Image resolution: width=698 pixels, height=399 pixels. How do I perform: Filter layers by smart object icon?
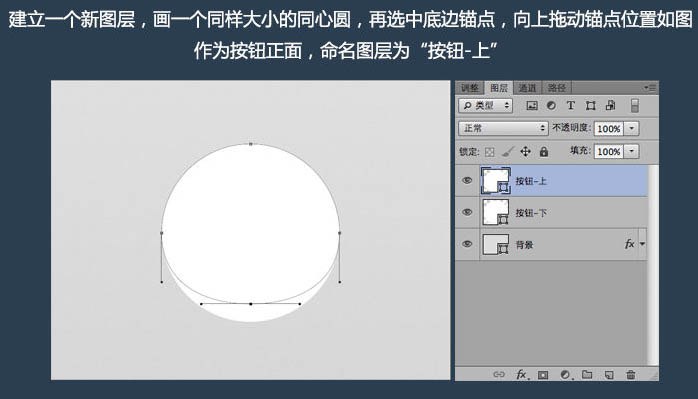[610, 106]
